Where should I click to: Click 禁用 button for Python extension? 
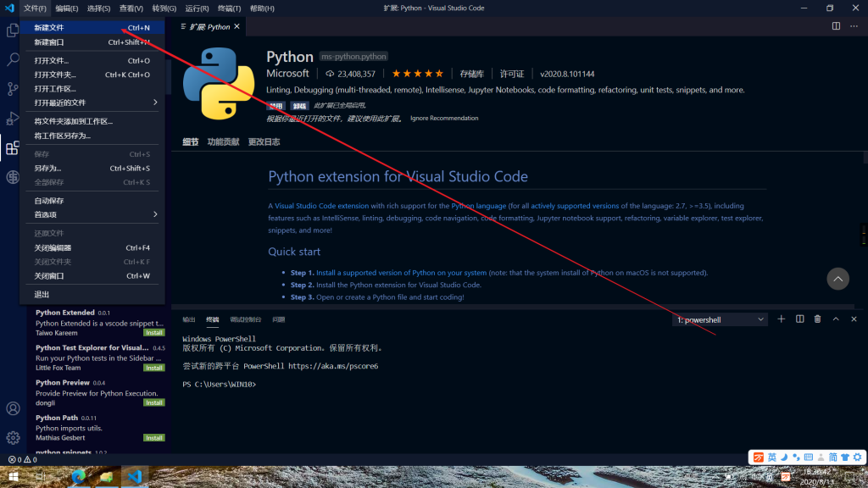pyautogui.click(x=275, y=106)
